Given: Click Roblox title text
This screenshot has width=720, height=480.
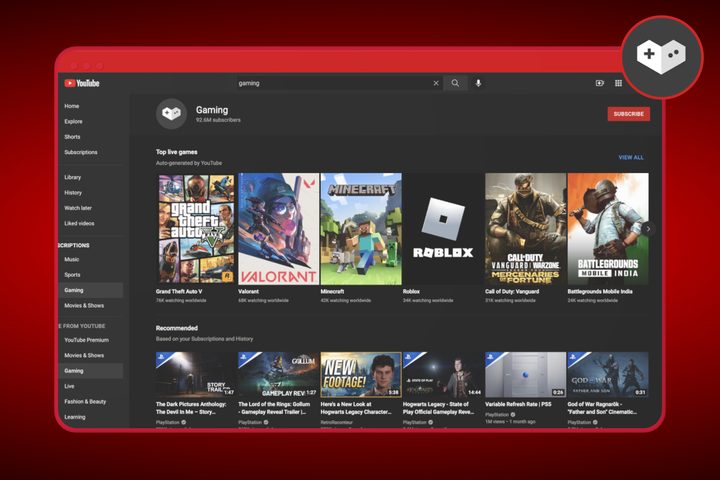Looking at the screenshot, I should (x=411, y=292).
